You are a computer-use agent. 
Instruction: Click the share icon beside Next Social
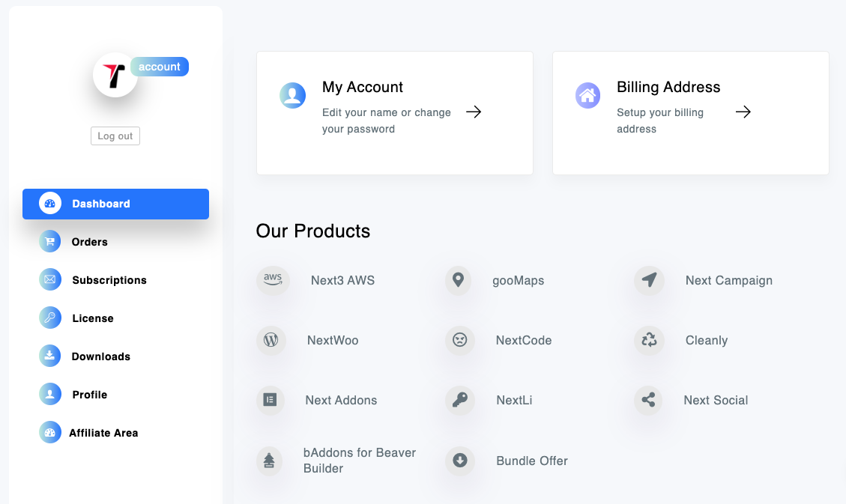[648, 400]
